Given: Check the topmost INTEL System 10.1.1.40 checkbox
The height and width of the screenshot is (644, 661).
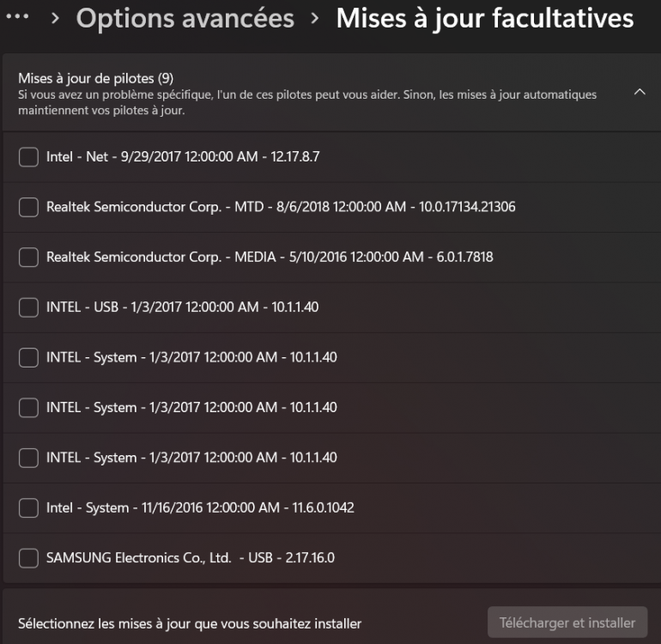Looking at the screenshot, I should [x=28, y=357].
